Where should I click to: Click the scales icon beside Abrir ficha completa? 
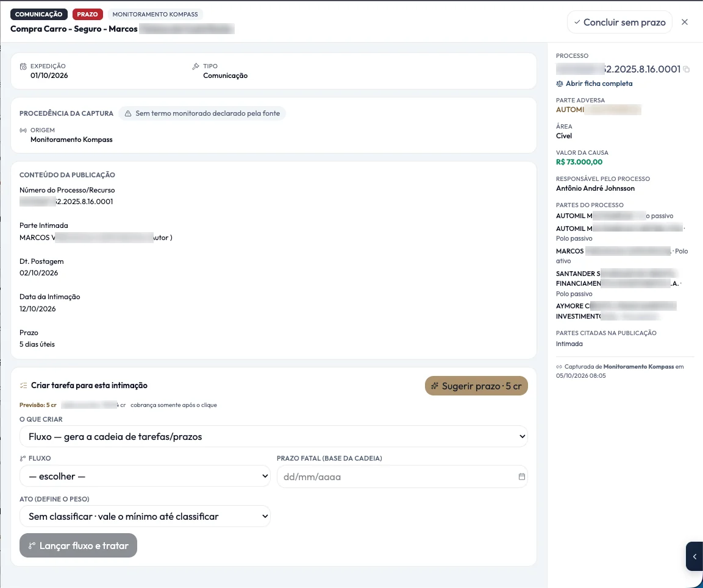tap(560, 84)
